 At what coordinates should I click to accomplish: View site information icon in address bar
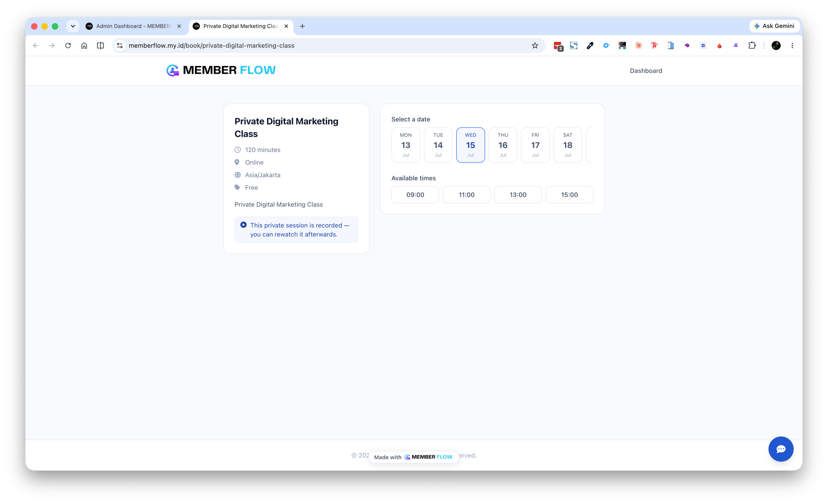(x=120, y=45)
